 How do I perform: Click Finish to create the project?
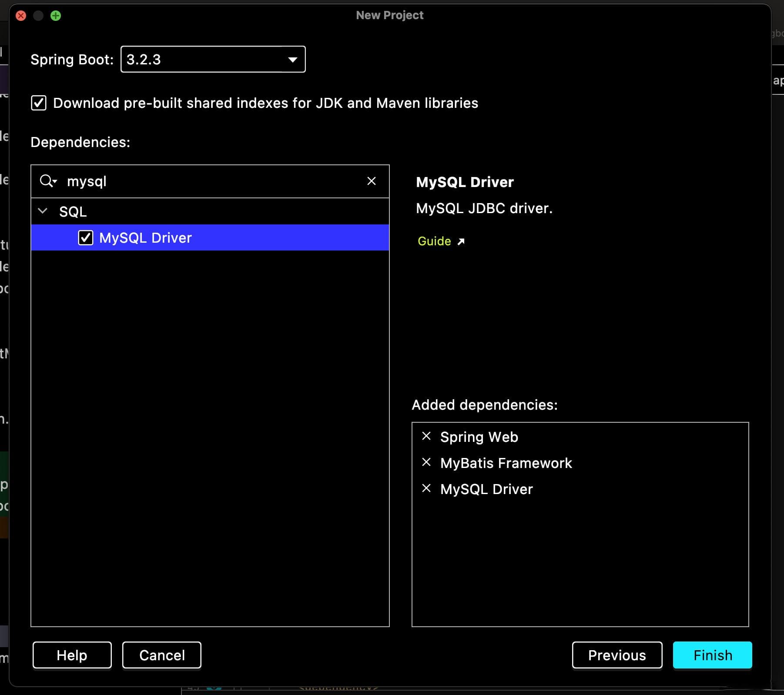click(713, 655)
